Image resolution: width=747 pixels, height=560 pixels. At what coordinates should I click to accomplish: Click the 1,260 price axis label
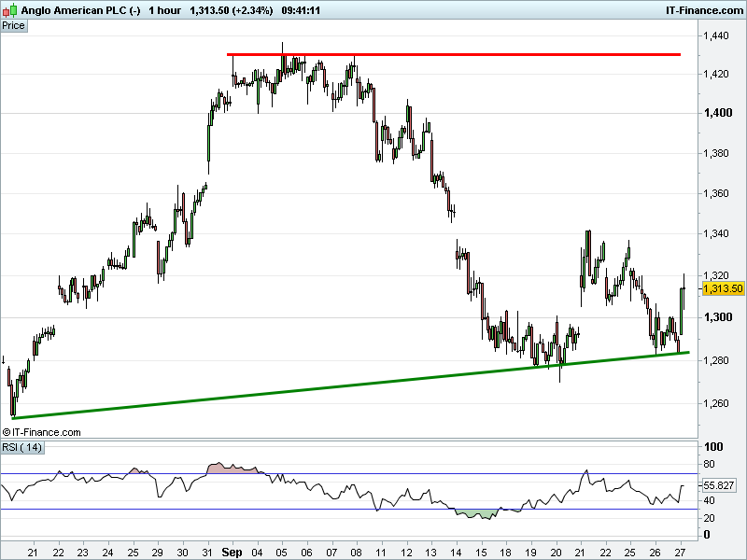[x=716, y=403]
